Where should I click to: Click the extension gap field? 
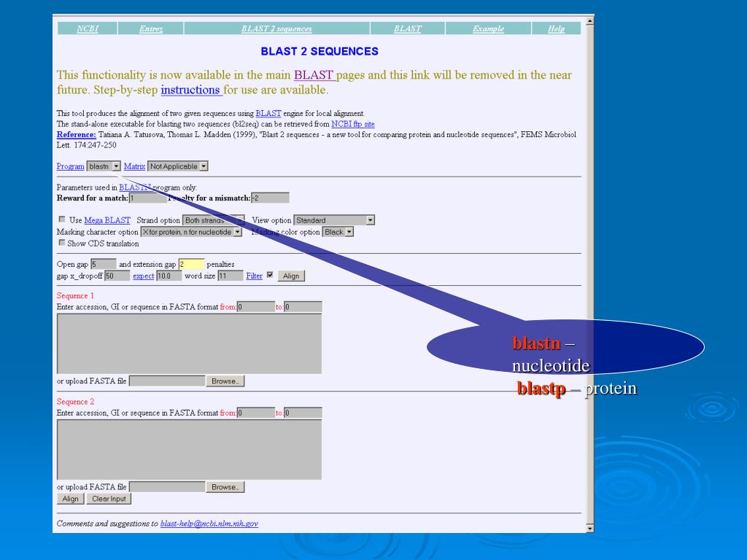coord(191,264)
